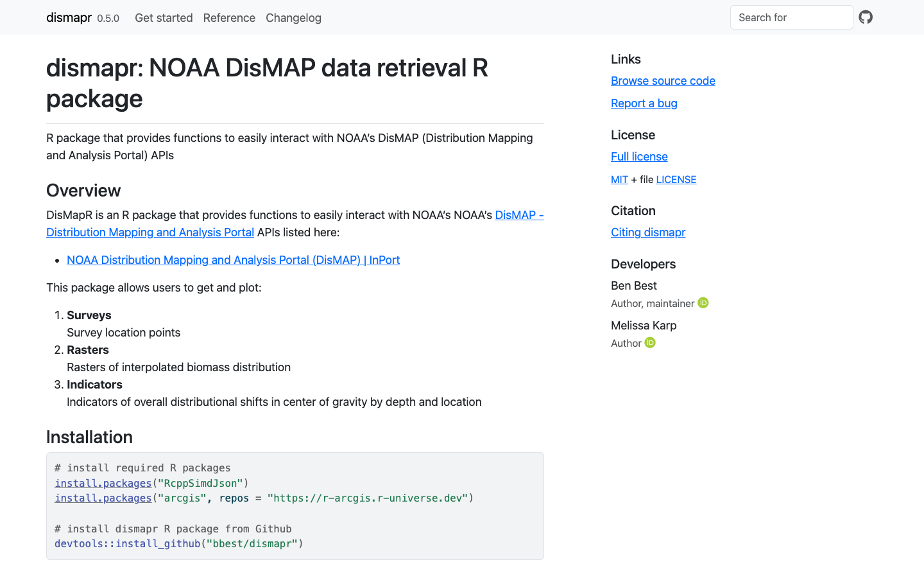The image size is (924, 578).
Task: Go to the dismapr home brand link
Action: (69, 17)
